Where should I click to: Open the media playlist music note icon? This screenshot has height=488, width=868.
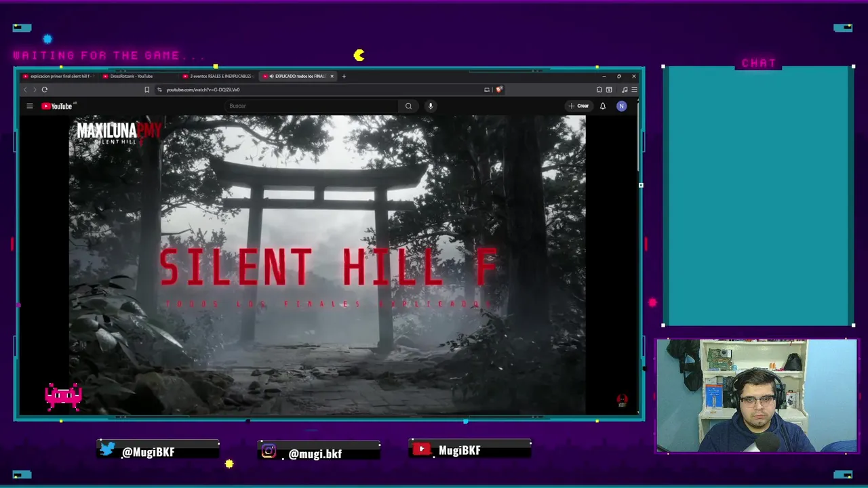click(x=625, y=89)
